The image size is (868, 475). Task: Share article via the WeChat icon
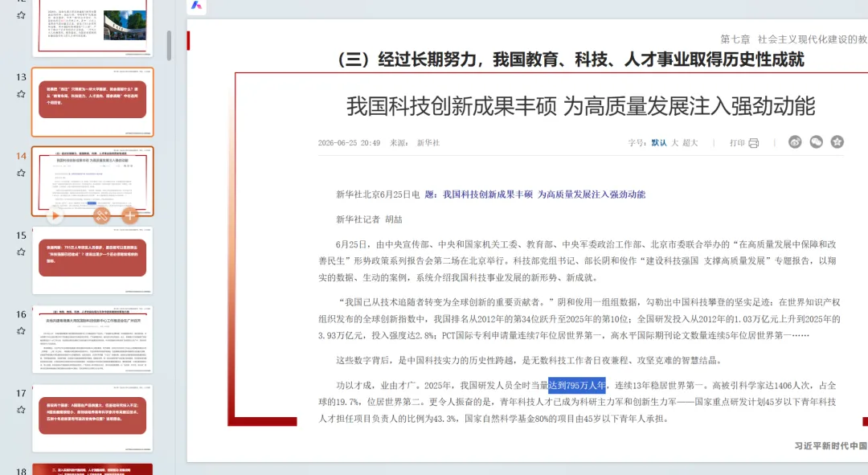[x=816, y=142]
